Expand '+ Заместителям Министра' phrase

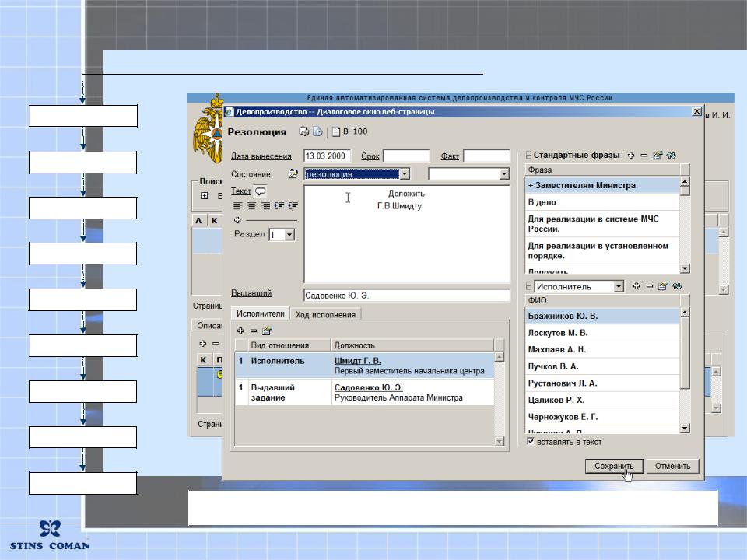pyautogui.click(x=602, y=185)
